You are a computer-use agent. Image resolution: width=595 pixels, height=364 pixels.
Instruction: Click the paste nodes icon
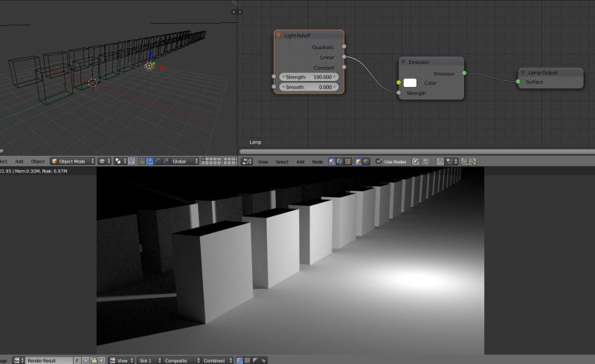pyautogui.click(x=472, y=161)
